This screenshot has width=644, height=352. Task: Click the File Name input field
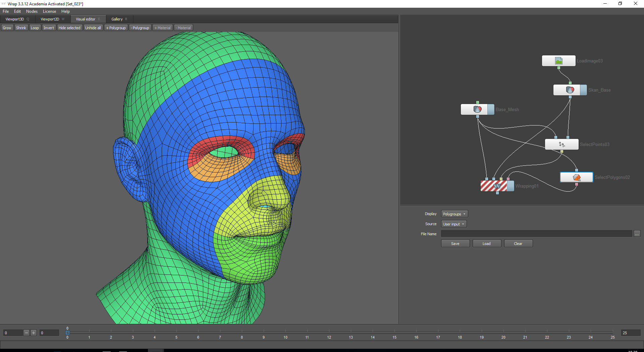[536, 234]
